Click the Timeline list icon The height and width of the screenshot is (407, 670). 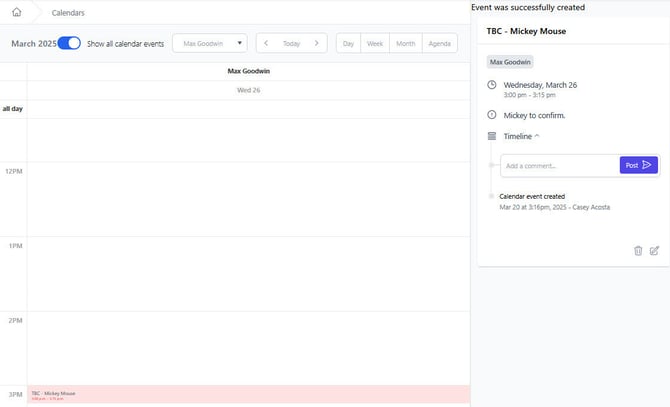492,136
